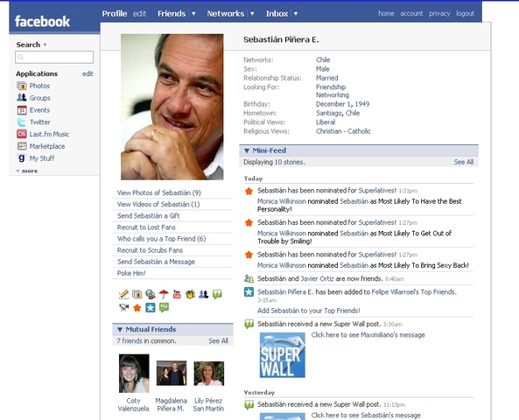Open the Friends dropdown arrow in top navigation

[x=193, y=14]
